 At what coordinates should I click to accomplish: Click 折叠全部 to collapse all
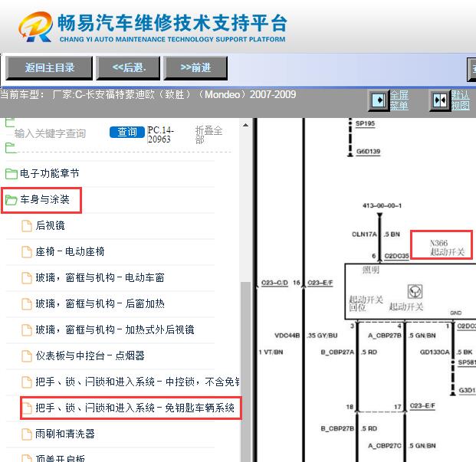[x=208, y=135]
